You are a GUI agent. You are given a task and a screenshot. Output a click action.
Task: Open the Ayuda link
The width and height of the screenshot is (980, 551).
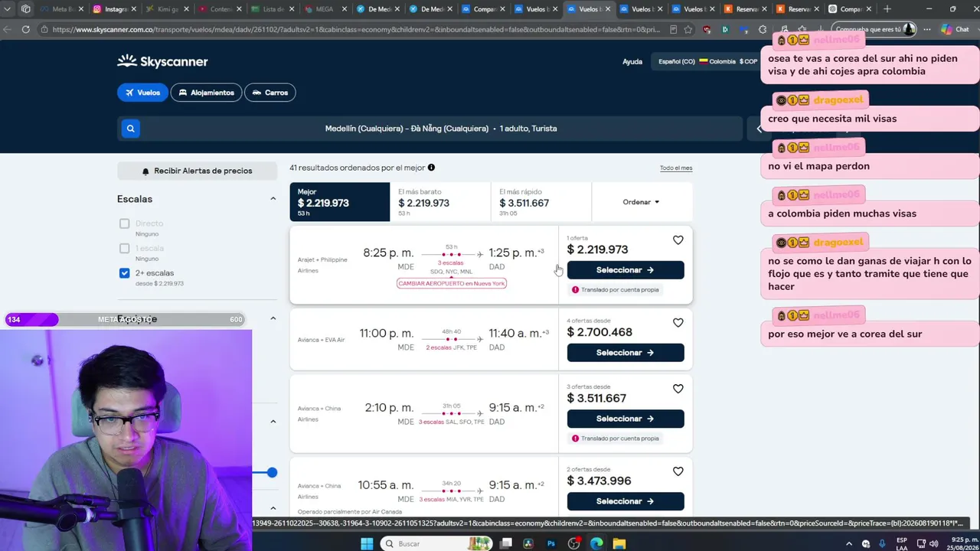632,61
